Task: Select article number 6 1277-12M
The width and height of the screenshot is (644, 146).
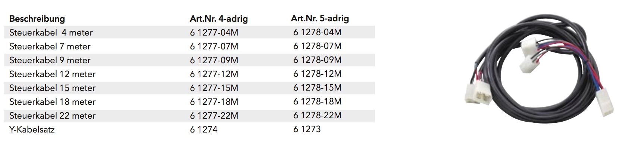Action: (214, 74)
